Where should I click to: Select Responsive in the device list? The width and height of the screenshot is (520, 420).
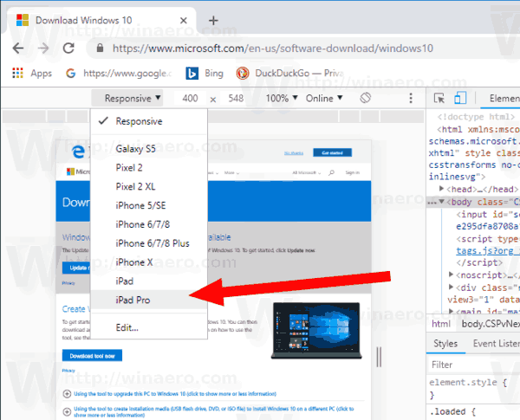pos(149,121)
